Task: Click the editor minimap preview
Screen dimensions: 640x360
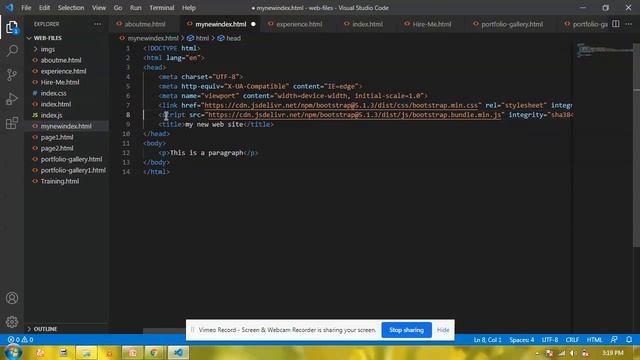Action: 604,50
